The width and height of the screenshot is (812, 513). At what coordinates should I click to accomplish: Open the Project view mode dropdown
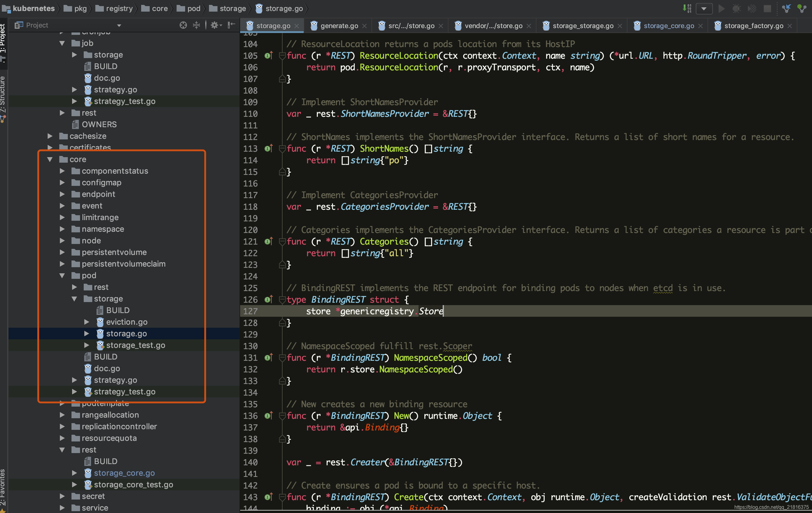[x=119, y=25]
